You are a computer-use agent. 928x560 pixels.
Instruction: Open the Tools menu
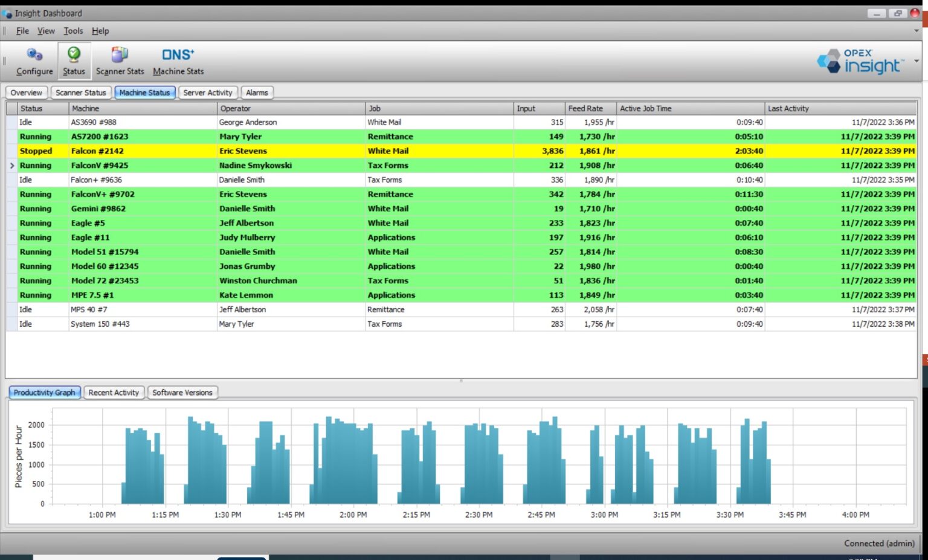click(x=73, y=31)
